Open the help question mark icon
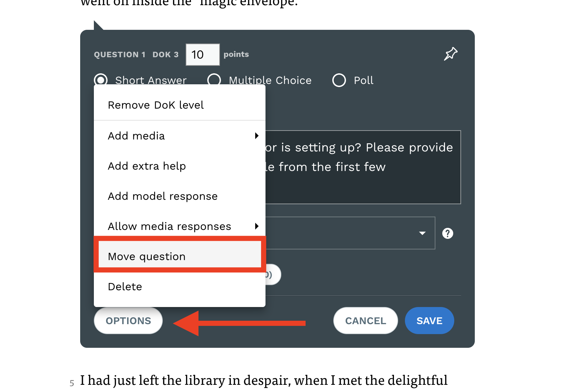Viewport: 581px width, 392px height. click(447, 233)
